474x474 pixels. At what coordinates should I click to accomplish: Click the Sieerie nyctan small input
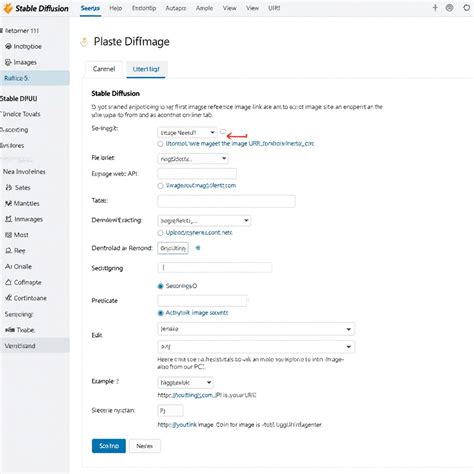point(170,410)
